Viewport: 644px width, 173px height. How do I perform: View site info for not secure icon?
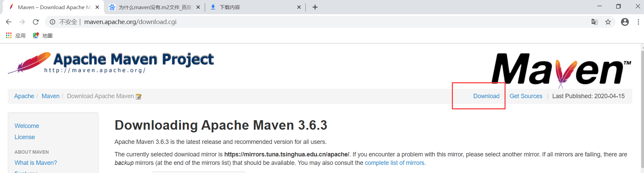click(x=53, y=22)
